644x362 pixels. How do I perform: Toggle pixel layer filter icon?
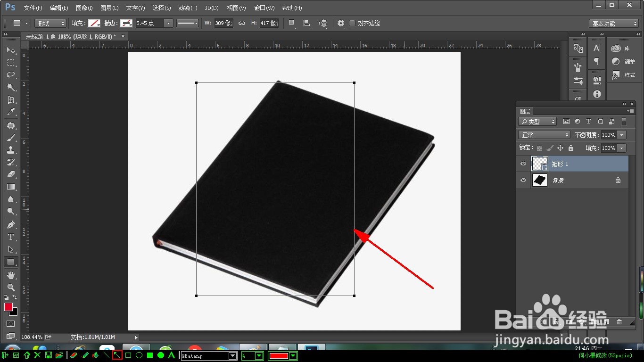[566, 122]
